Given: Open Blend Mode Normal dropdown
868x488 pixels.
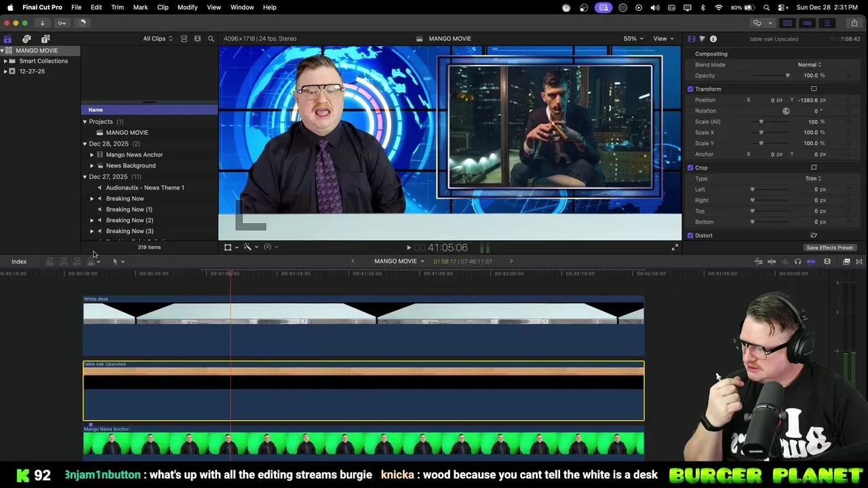Looking at the screenshot, I should click(x=810, y=64).
